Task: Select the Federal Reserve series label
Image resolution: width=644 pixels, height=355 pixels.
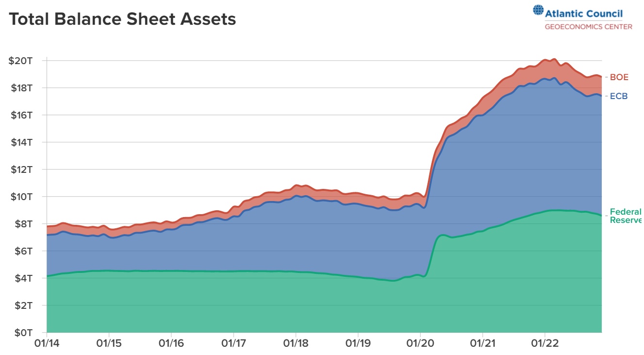Action: [x=626, y=216]
